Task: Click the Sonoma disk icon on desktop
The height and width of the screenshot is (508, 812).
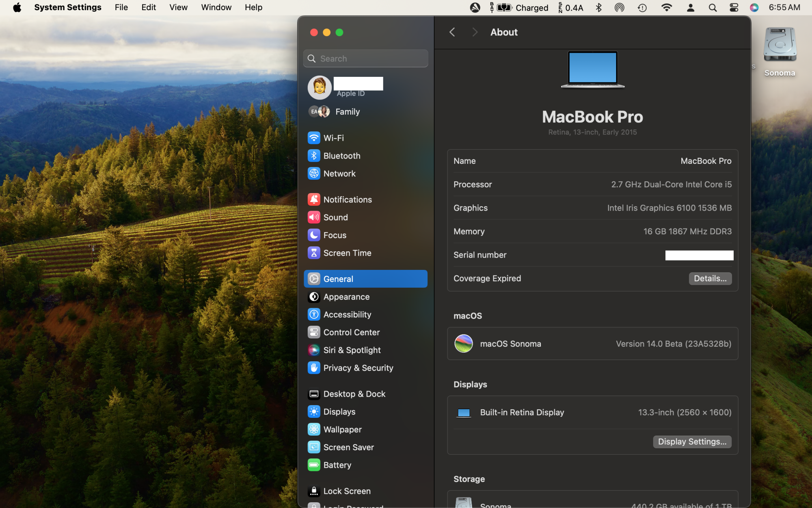Action: pyautogui.click(x=780, y=46)
